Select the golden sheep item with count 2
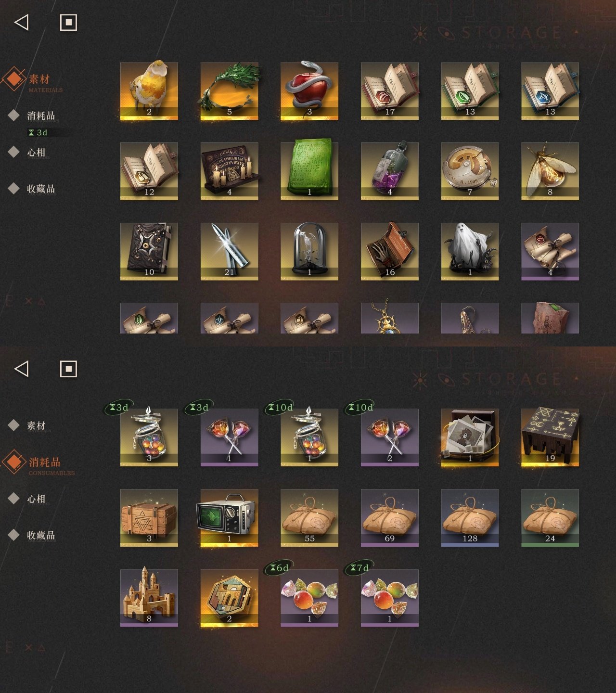 coord(149,90)
